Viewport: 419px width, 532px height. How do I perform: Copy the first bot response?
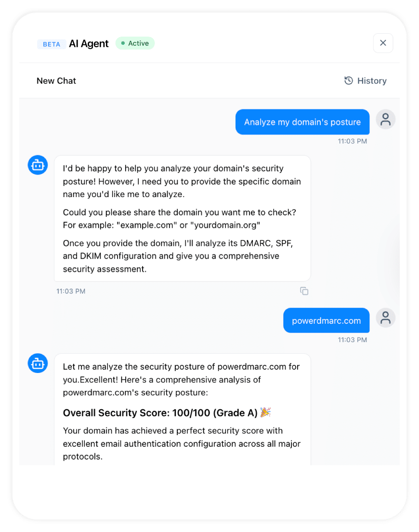304,291
